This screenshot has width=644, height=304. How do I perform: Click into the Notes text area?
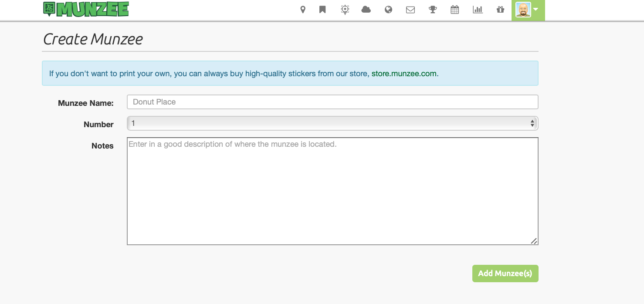pos(332,191)
